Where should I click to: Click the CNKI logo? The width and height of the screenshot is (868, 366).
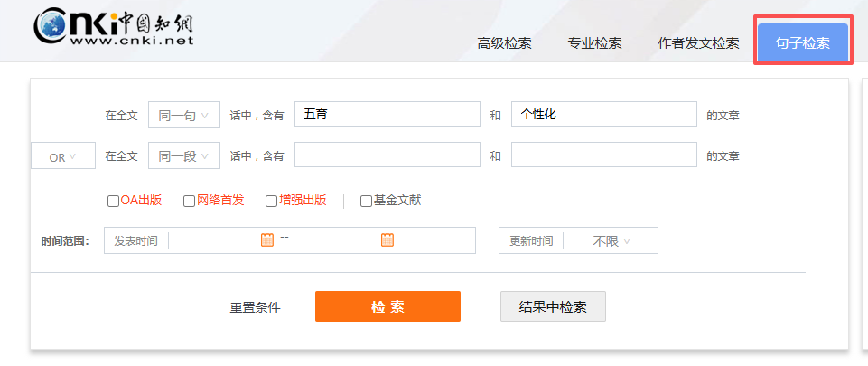click(x=114, y=29)
